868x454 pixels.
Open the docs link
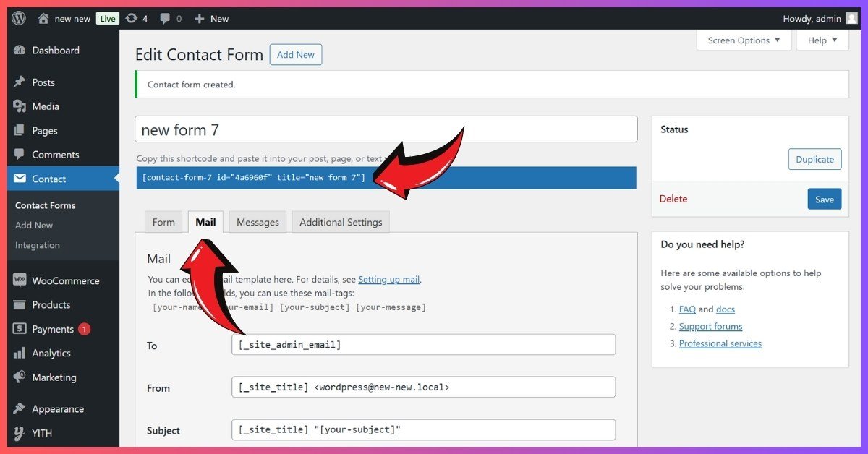click(x=726, y=309)
